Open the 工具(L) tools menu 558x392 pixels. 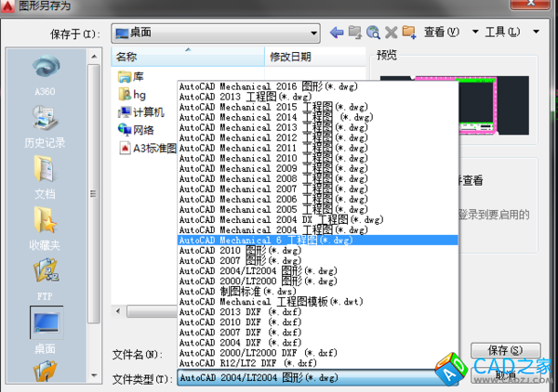click(502, 33)
